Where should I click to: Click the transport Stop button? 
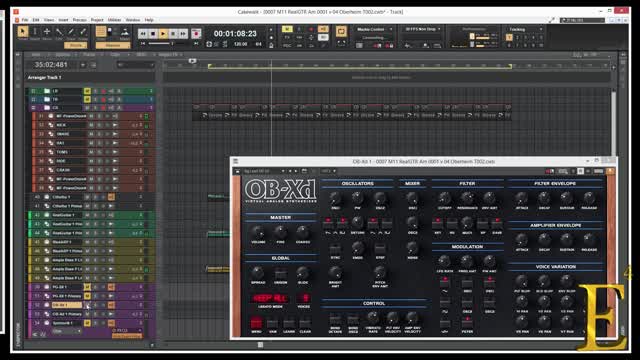[153, 33]
